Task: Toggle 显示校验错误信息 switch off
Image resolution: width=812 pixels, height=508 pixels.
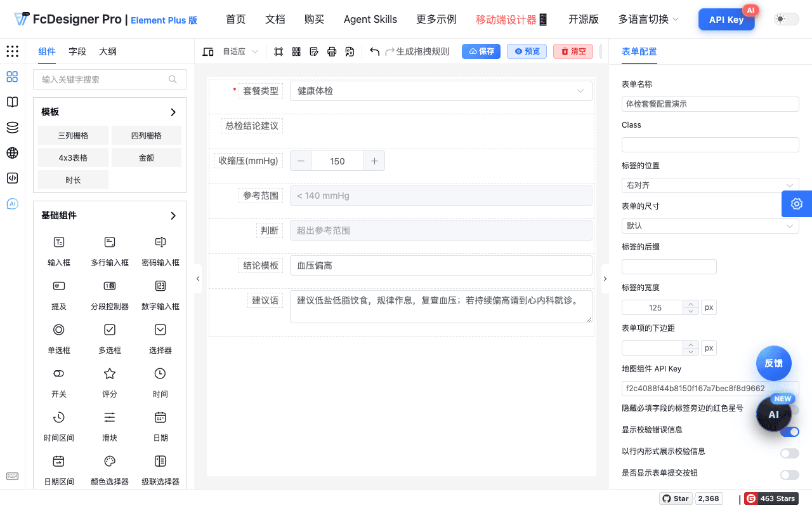Action: (789, 432)
